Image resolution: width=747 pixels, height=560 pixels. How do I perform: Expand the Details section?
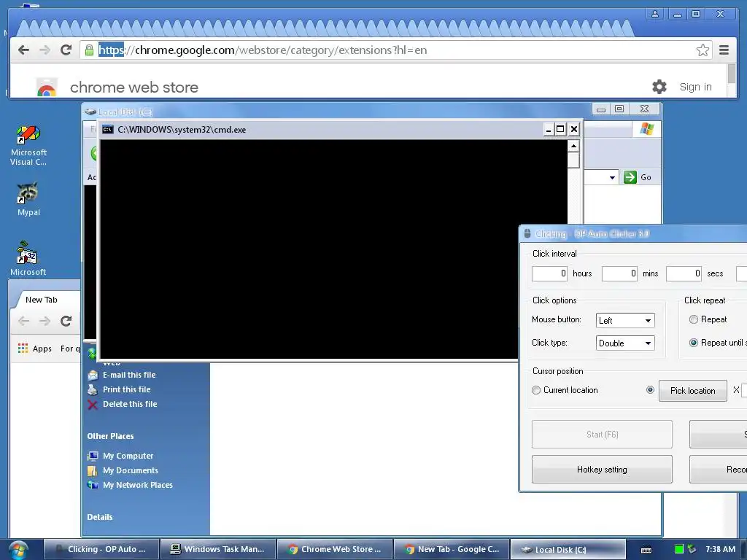[99, 517]
